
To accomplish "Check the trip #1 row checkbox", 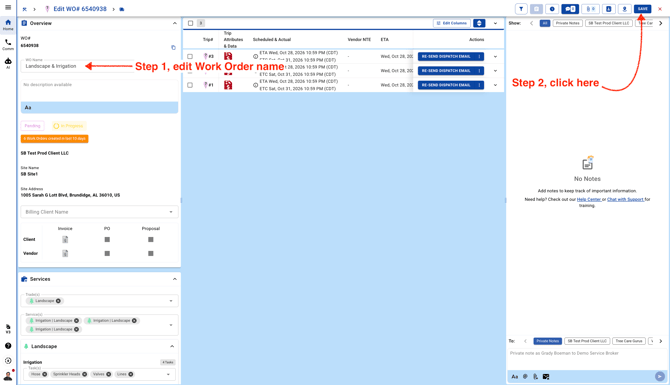I will click(x=190, y=85).
